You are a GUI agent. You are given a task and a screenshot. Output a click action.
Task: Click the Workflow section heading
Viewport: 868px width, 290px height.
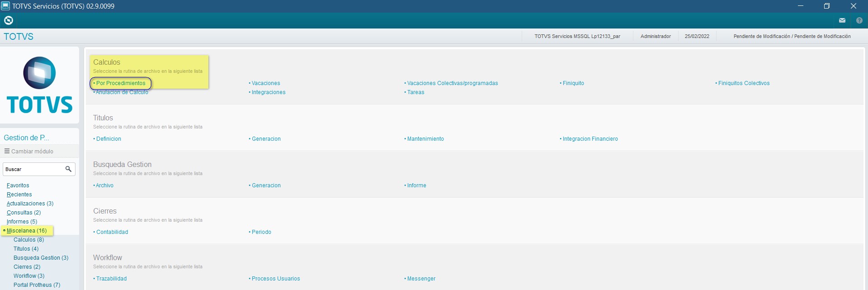coord(108,257)
